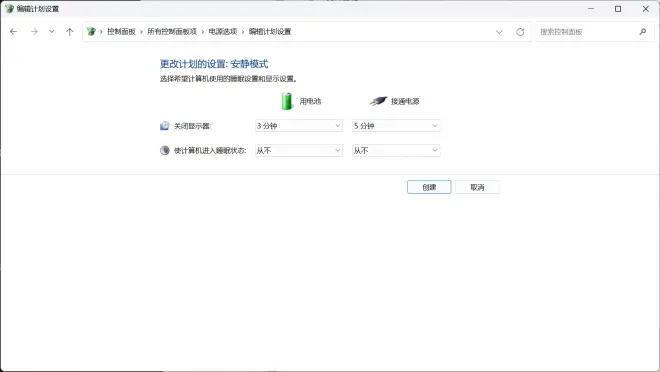Go back using the back arrow
This screenshot has width=660, height=372.
coord(13,32)
